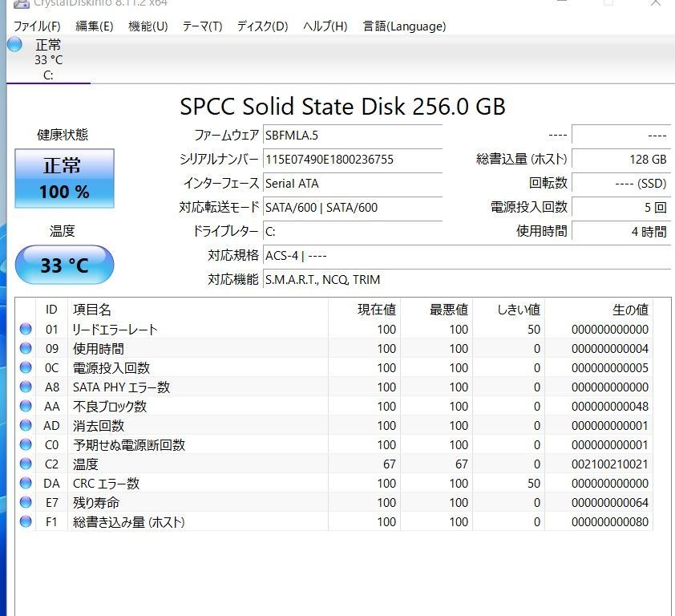This screenshot has height=616, width=675.
Task: Select the リードエラーレート attribute name
Action: 115,330
